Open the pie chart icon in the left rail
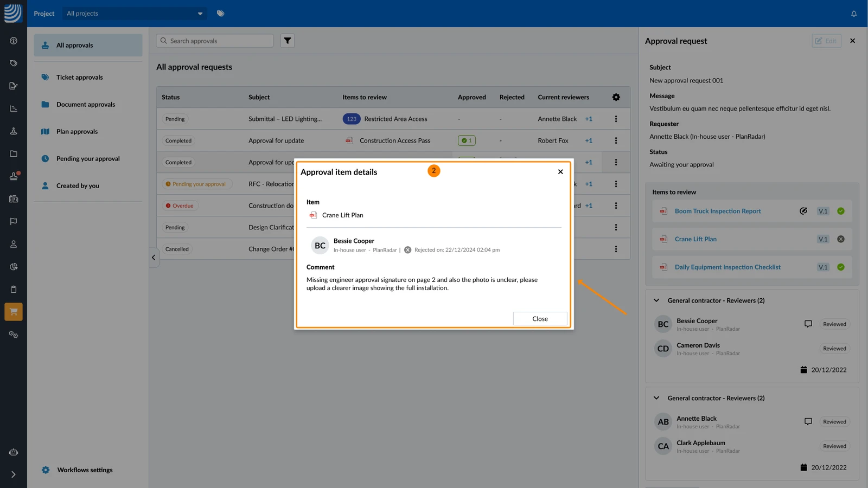 point(14,267)
